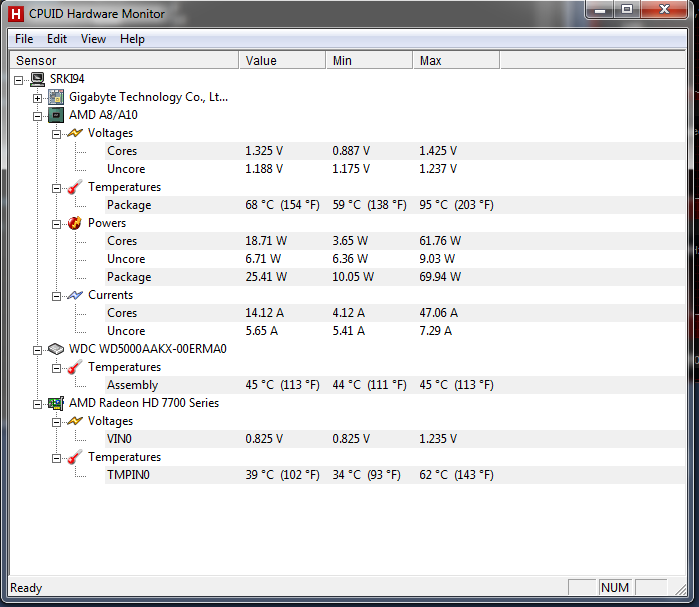
Task: Collapse the SRKI94 root node
Action: 18,80
